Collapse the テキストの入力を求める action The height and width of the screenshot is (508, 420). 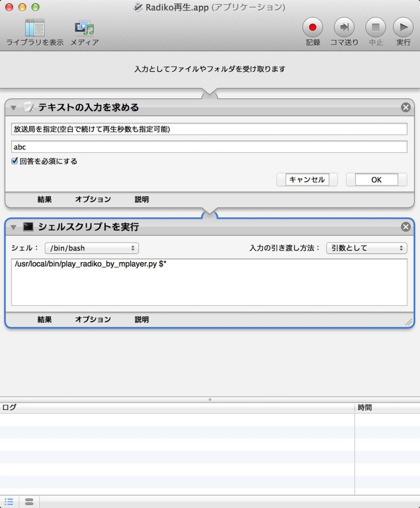(13, 107)
